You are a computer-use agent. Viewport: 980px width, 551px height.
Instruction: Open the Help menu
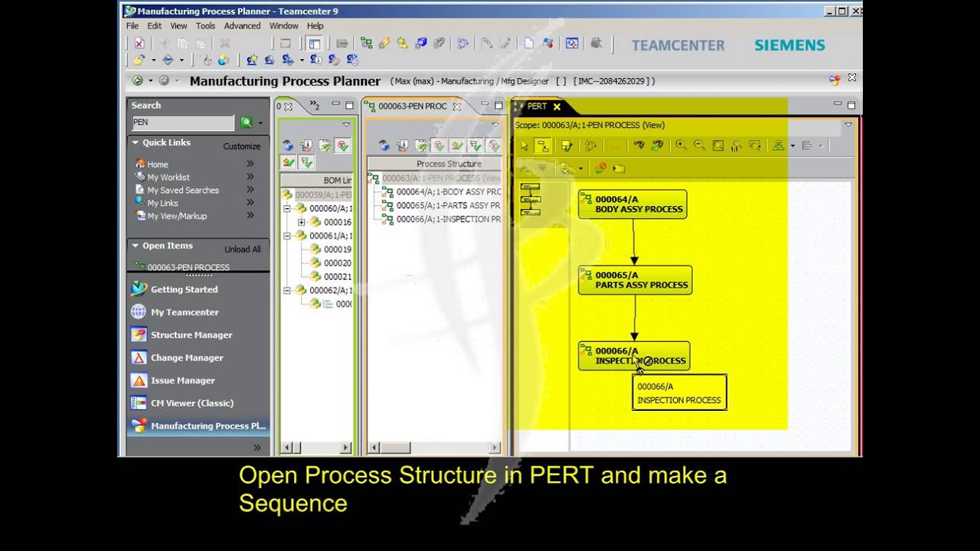[x=315, y=25]
